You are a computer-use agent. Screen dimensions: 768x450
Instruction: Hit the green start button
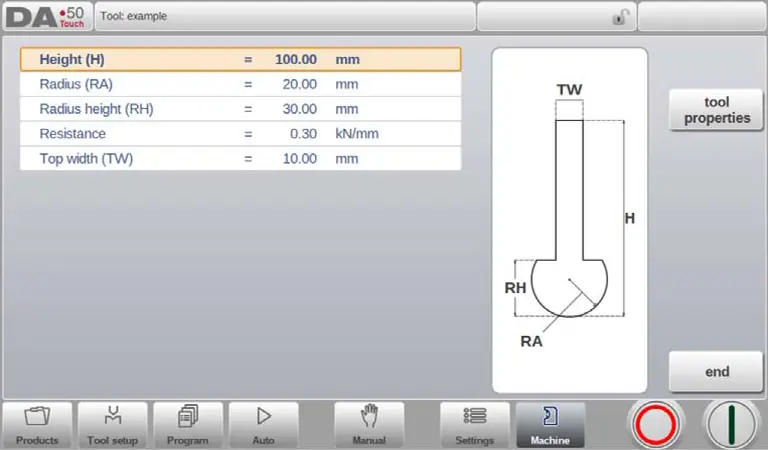[731, 424]
